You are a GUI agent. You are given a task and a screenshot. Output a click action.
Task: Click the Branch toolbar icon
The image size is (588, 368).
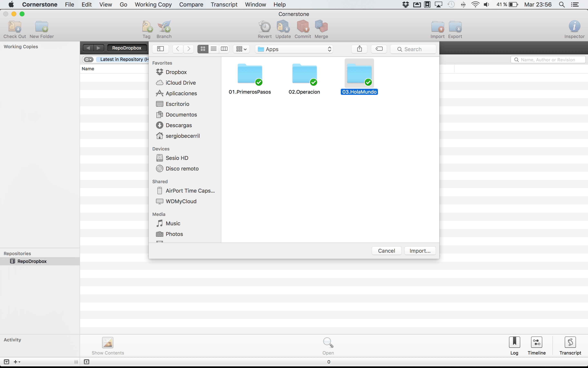tap(164, 26)
